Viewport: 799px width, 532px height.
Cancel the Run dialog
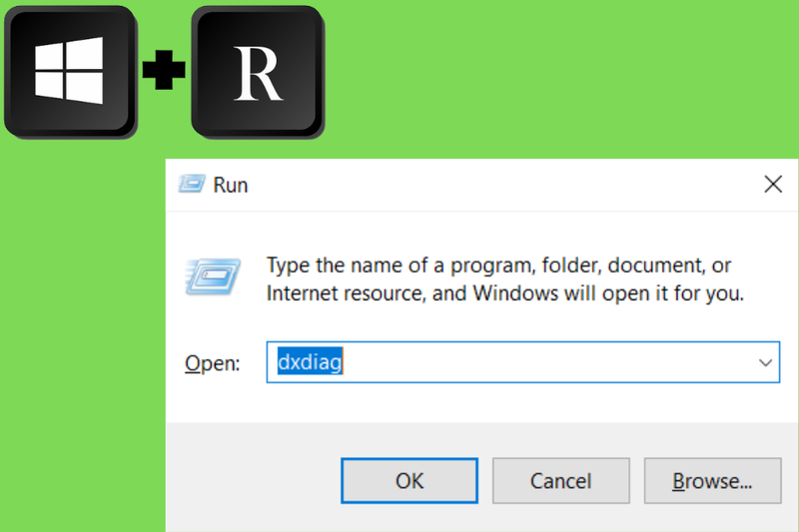[x=560, y=480]
